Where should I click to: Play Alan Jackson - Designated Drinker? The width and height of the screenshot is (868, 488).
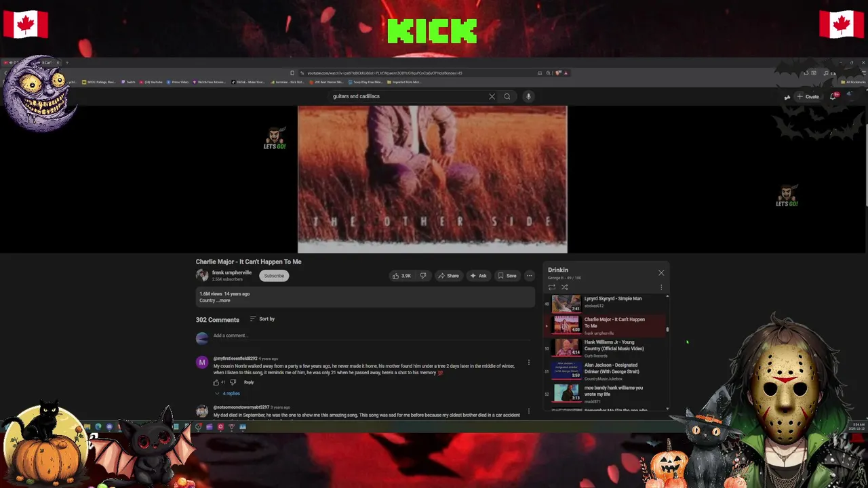click(x=605, y=371)
